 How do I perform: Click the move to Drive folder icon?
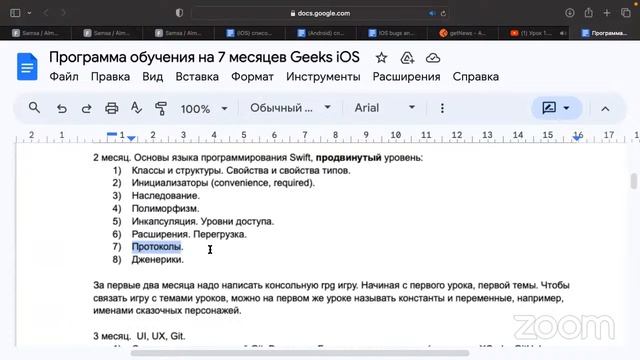tap(407, 58)
